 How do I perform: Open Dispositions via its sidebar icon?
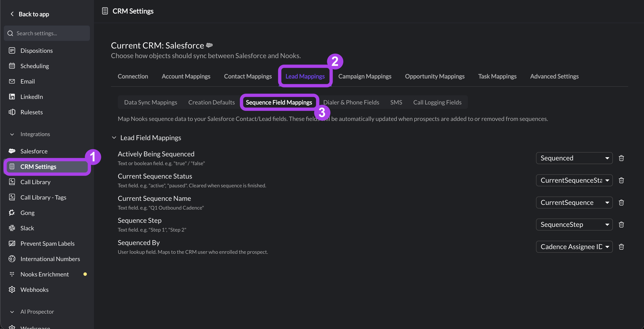point(12,51)
